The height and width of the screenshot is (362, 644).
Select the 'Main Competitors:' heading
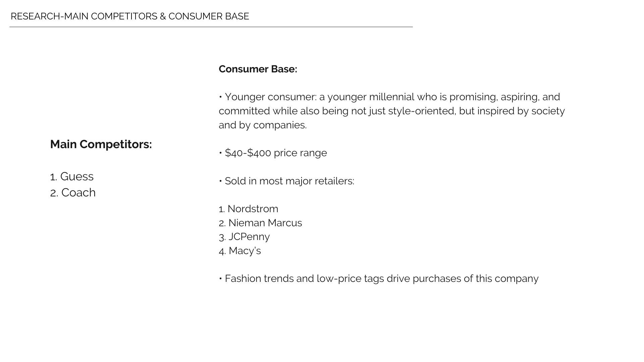[101, 144]
